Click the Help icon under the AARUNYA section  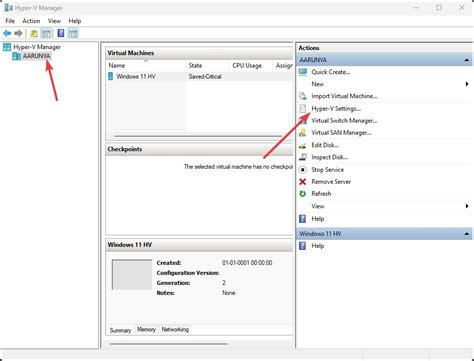click(302, 219)
